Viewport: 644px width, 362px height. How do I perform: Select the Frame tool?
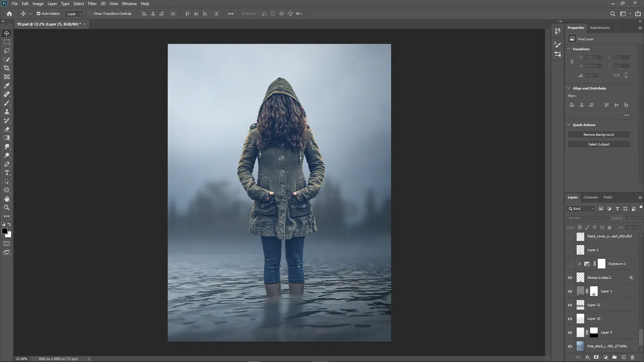[x=7, y=77]
